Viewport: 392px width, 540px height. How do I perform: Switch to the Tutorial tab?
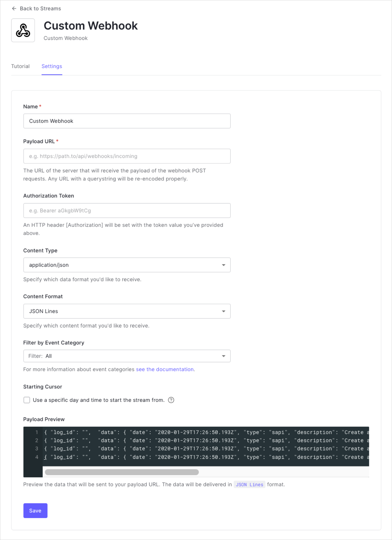tap(20, 66)
